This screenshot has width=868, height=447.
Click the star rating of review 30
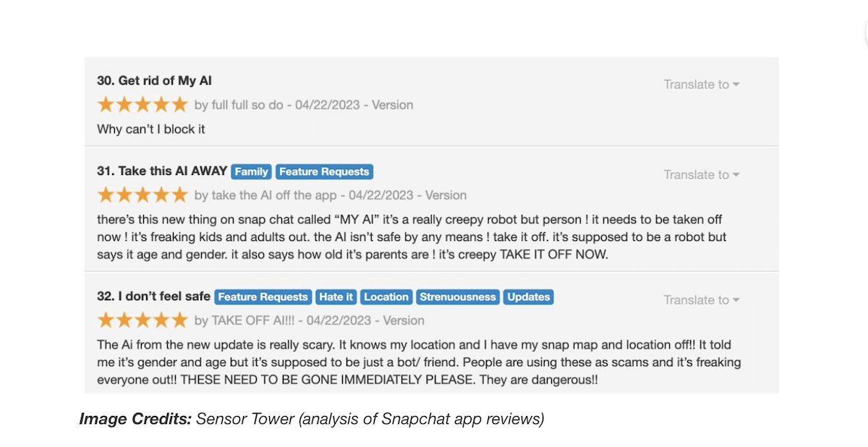[142, 105]
